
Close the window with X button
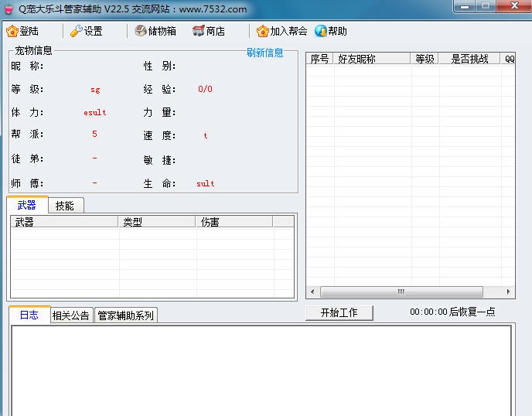(x=514, y=5)
